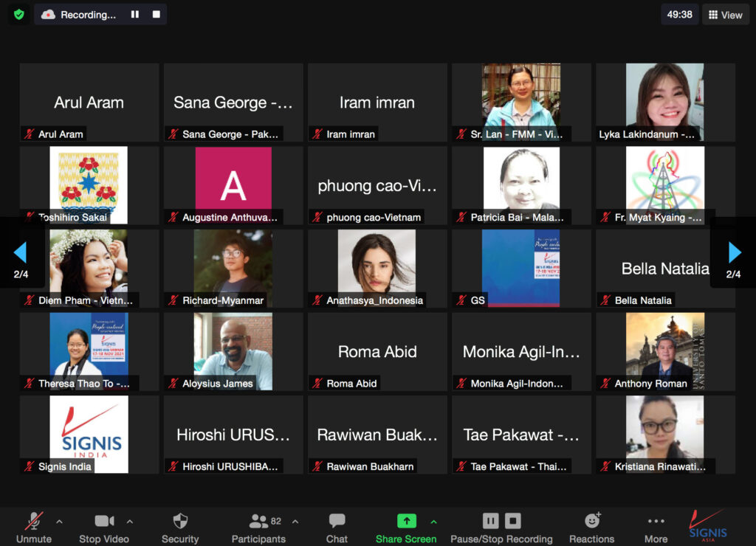The width and height of the screenshot is (756, 546).
Task: Pause recording in the top recording bar
Action: coord(134,15)
